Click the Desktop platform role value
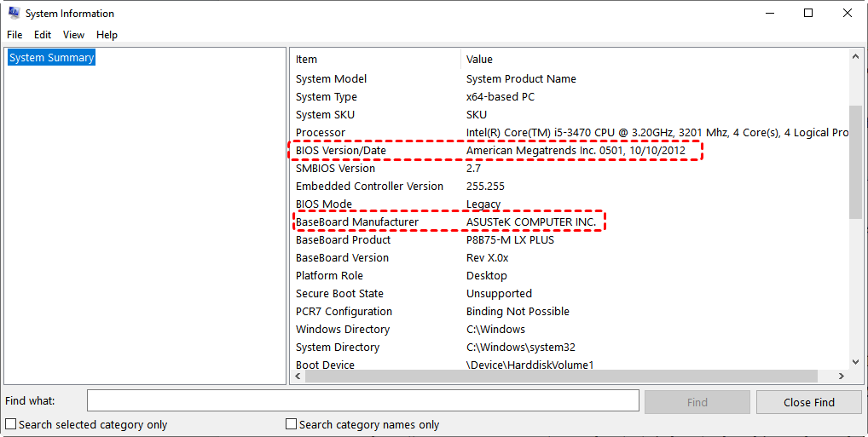Image resolution: width=868 pixels, height=437 pixels. [x=487, y=275]
